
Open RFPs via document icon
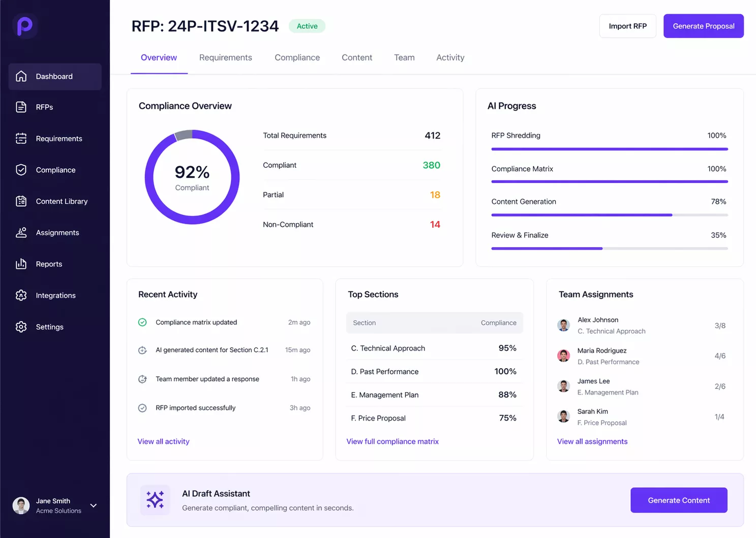pos(21,107)
